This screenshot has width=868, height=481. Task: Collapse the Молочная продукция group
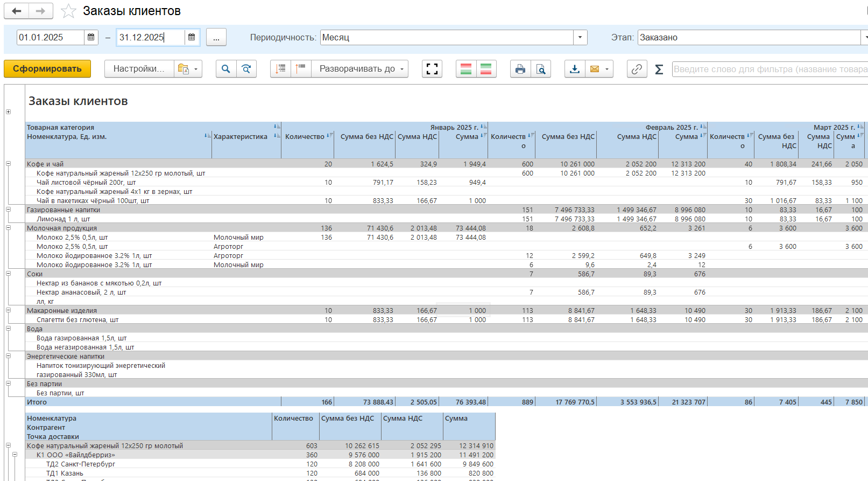[8, 228]
